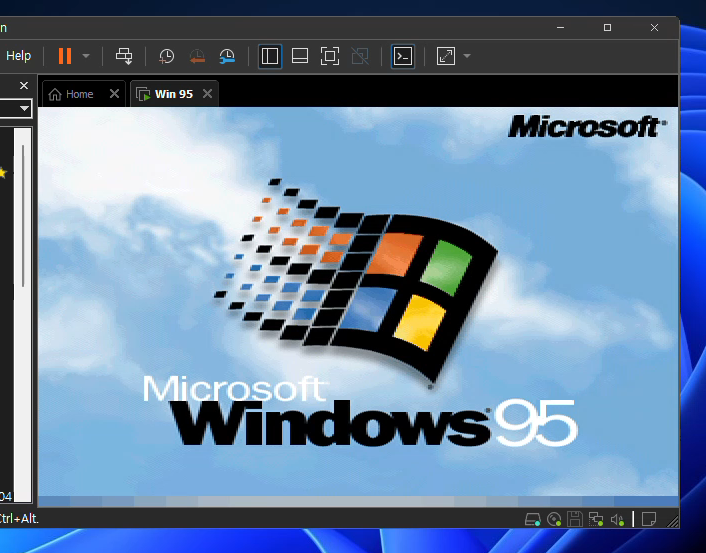Send Ctrl+Alt+Del to the virtual machine
The image size is (706, 553).
tap(124, 56)
